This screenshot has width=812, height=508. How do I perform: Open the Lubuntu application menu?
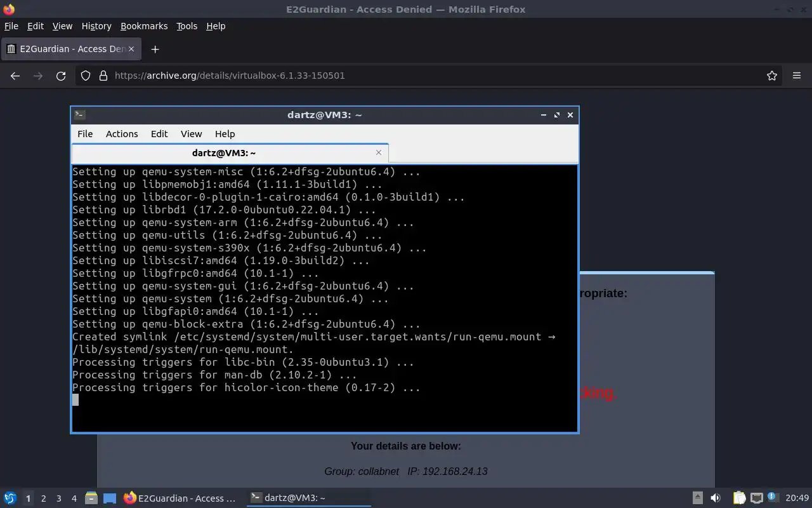[x=10, y=498]
